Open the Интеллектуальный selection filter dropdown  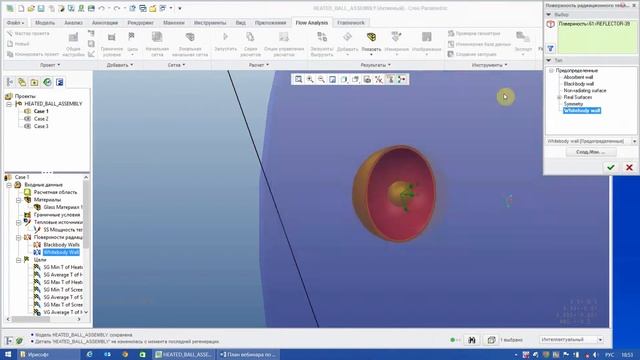(600, 340)
